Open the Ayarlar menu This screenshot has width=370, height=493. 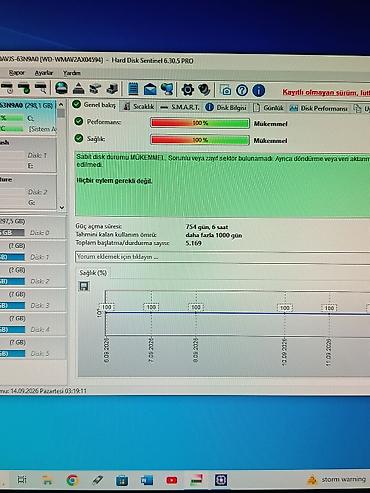[44, 73]
